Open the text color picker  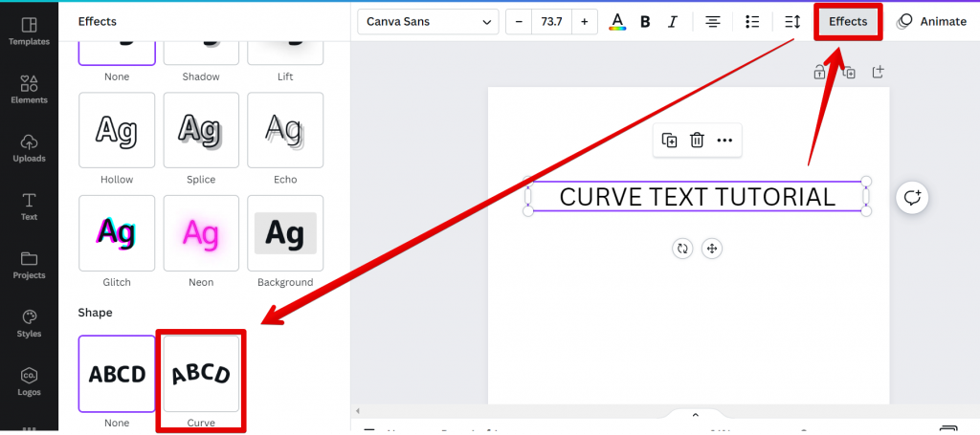point(617,22)
